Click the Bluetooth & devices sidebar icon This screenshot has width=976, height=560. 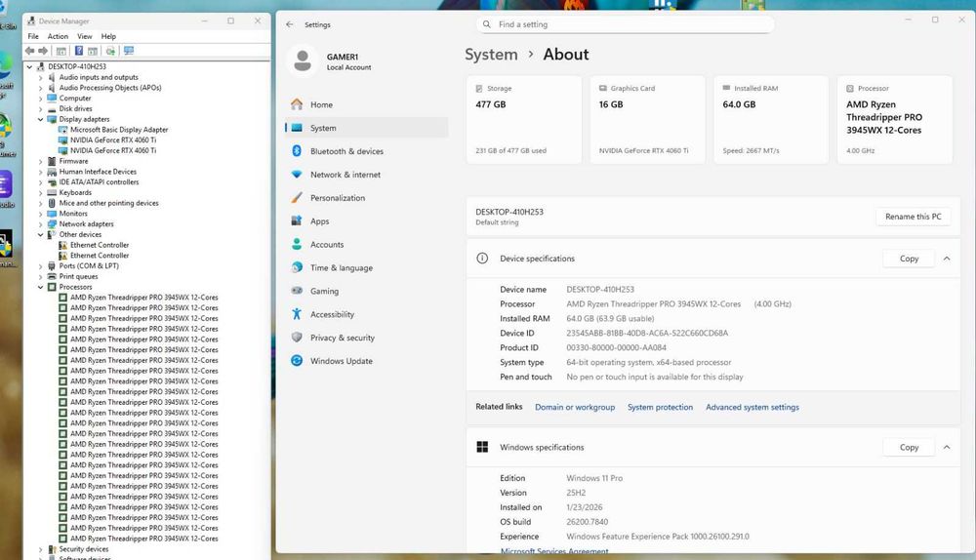tap(297, 151)
